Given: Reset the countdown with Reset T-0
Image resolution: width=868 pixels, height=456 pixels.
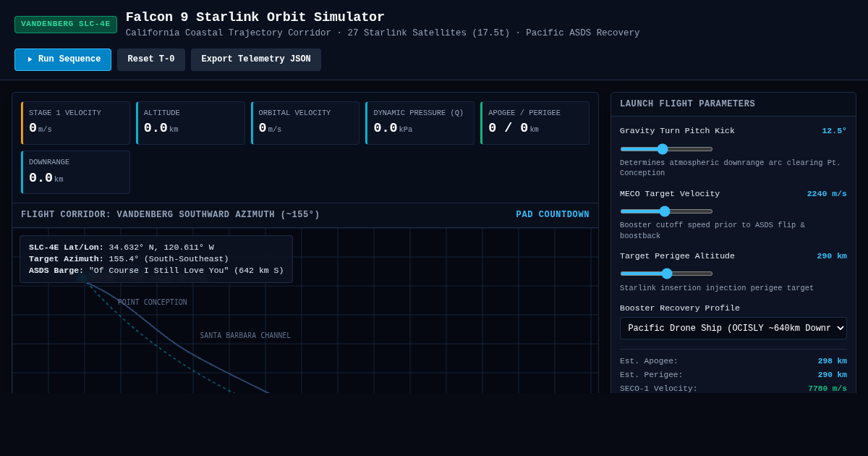Looking at the screenshot, I should point(151,59).
